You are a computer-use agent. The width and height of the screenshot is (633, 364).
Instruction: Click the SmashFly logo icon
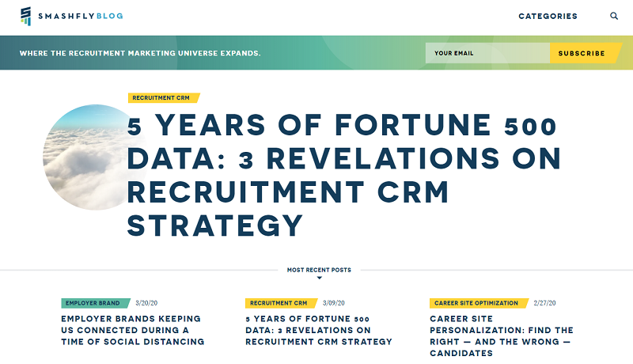click(26, 16)
